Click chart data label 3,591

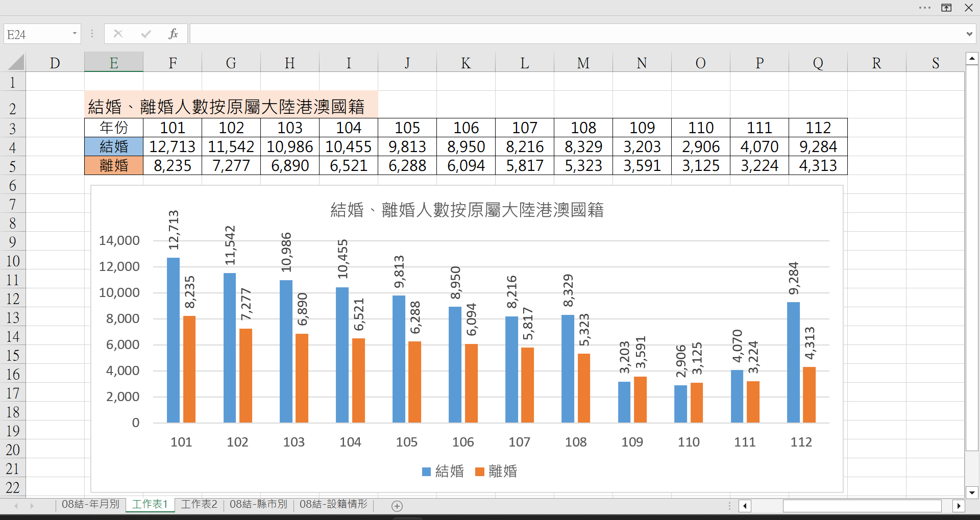(641, 352)
